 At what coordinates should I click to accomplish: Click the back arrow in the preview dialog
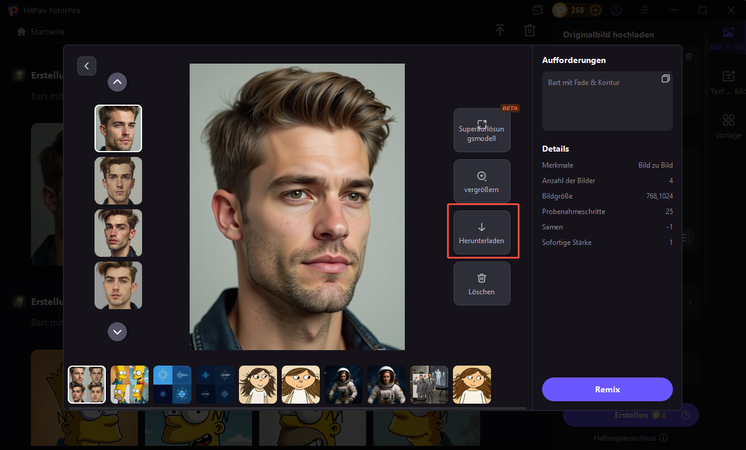tap(87, 65)
